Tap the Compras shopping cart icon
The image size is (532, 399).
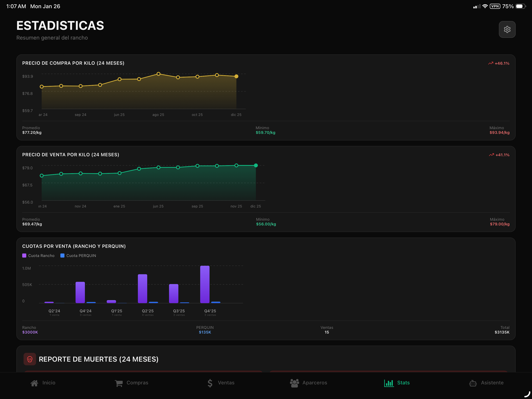(x=119, y=383)
